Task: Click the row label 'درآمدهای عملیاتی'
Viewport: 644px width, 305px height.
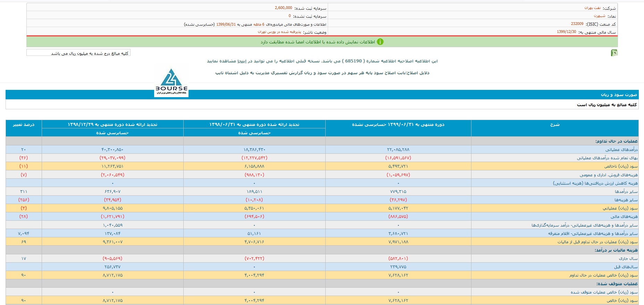Action: point(621,150)
